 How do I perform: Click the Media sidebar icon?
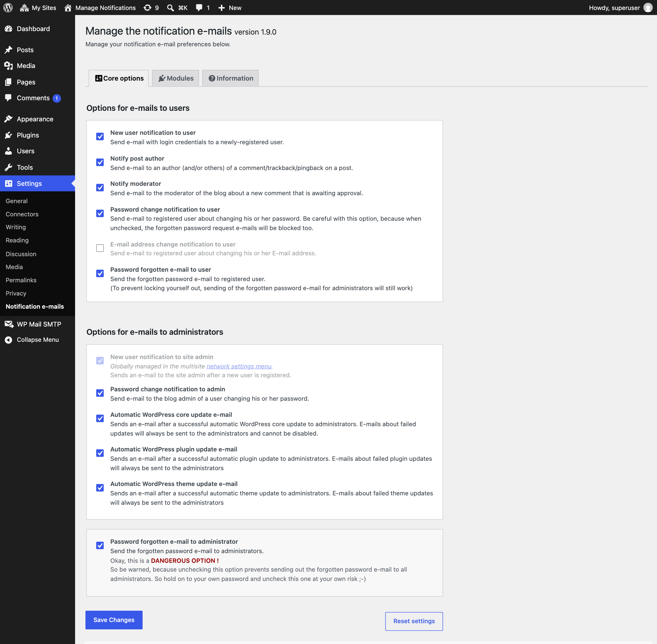click(x=9, y=66)
